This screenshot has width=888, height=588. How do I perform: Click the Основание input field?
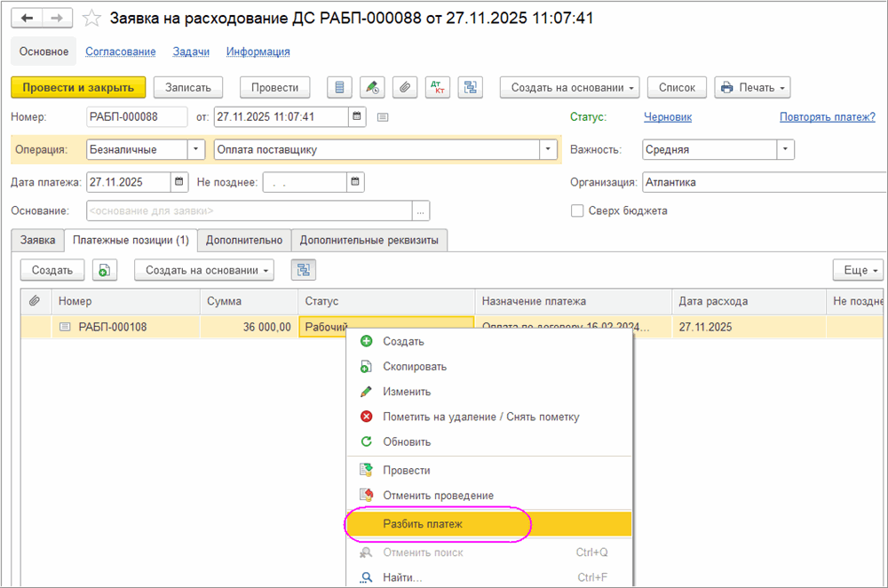249,211
